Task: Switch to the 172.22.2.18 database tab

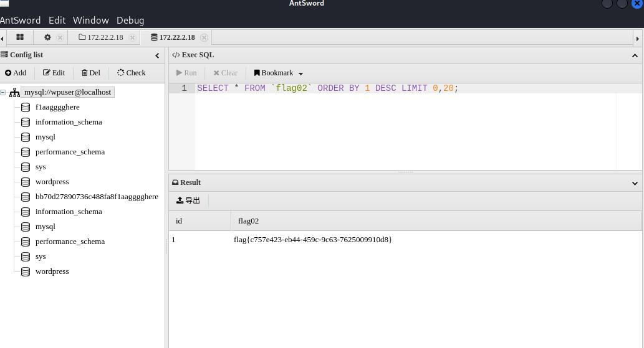Action: tap(173, 37)
